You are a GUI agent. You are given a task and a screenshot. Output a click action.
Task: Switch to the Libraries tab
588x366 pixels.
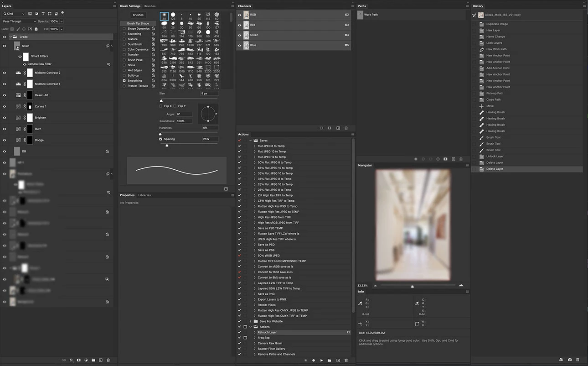pyautogui.click(x=144, y=195)
